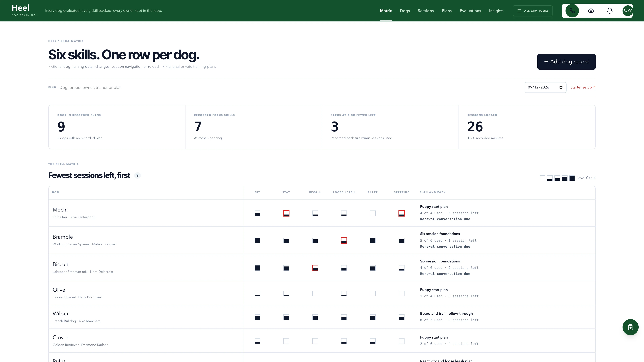This screenshot has height=362, width=644.
Task: Navigate to Evaluations tab
Action: [470, 11]
